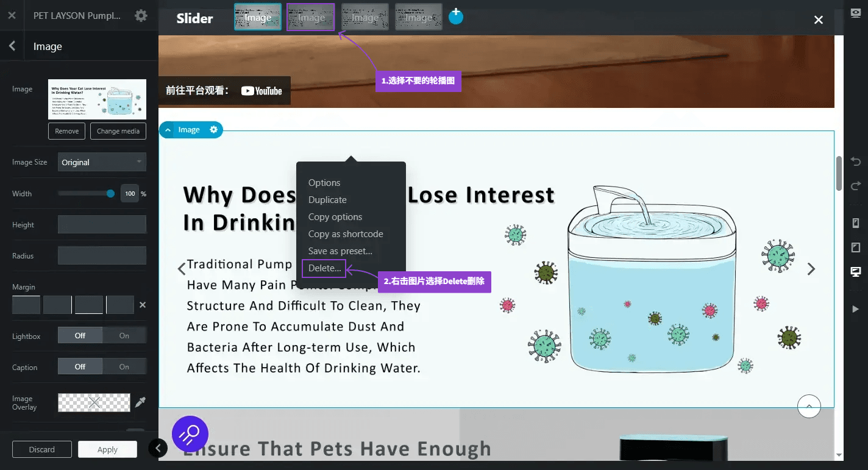Go to next slide arrow

click(x=811, y=269)
